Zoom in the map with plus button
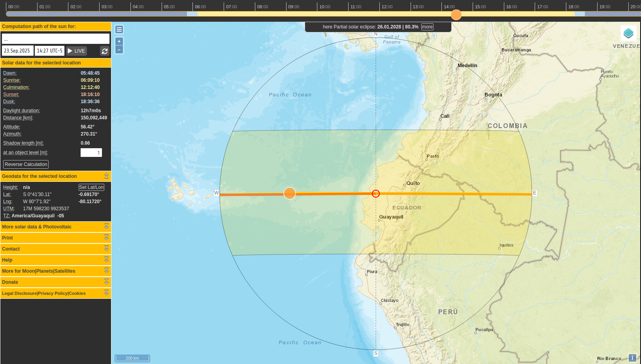 (x=119, y=41)
